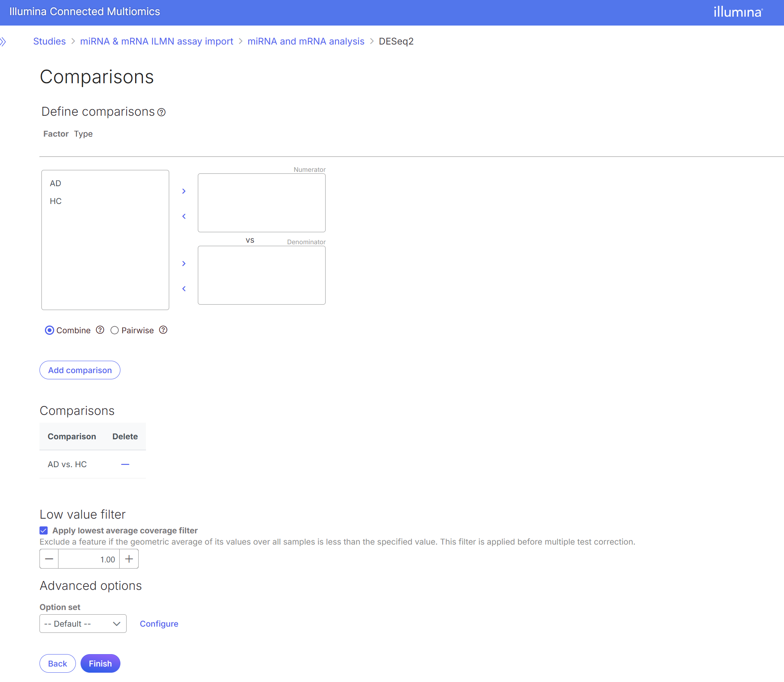
Task: Open Define comparisons help icon
Action: (x=161, y=112)
